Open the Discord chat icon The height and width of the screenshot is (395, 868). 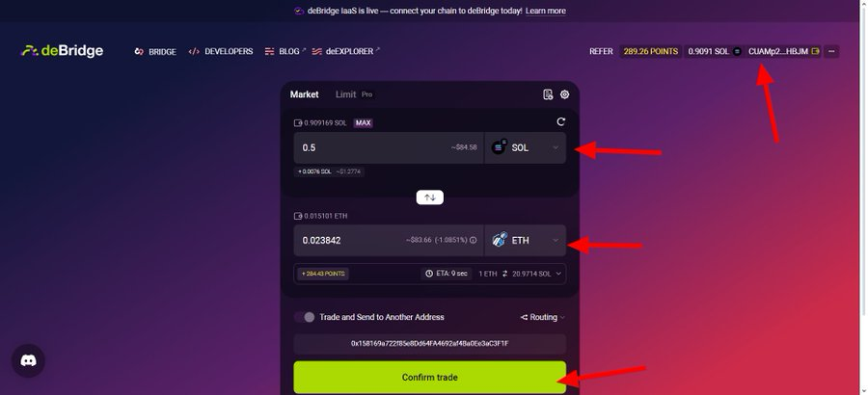[28, 360]
